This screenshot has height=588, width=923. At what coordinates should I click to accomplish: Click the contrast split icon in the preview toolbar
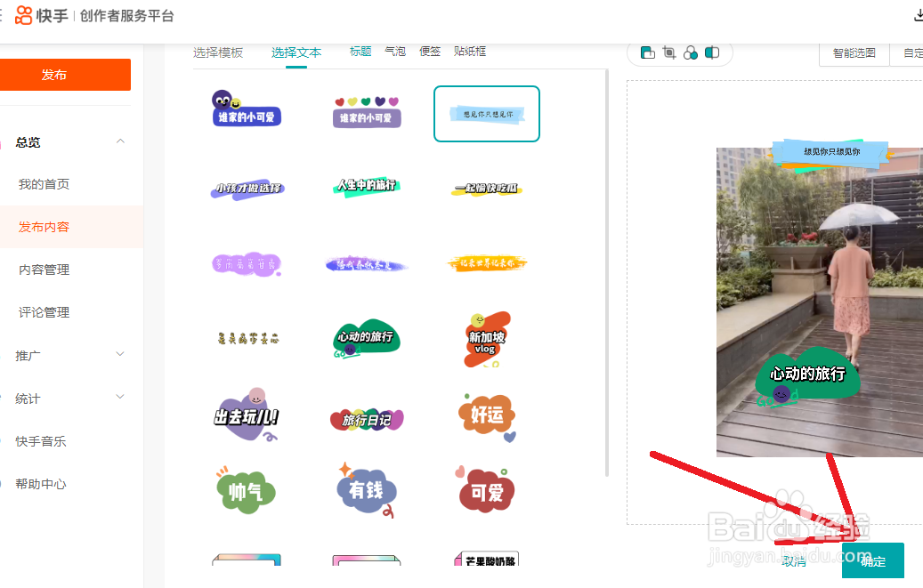coord(712,52)
